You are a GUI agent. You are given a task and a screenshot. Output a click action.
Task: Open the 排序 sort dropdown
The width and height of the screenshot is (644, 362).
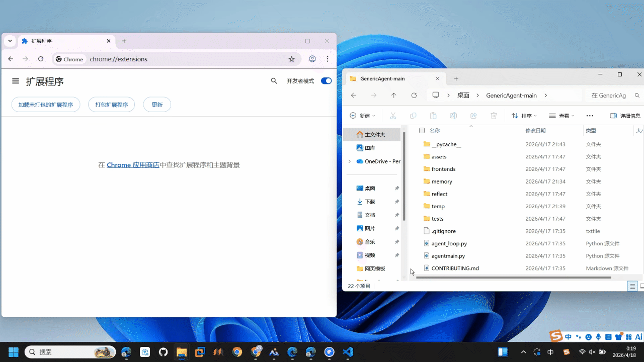click(x=524, y=116)
